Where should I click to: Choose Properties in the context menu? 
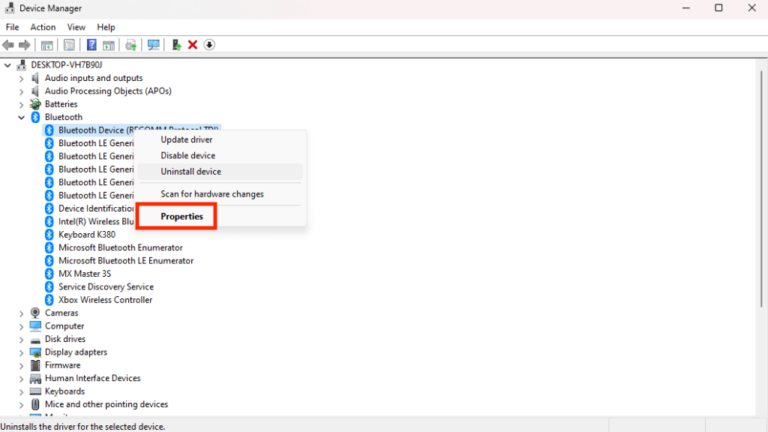182,216
